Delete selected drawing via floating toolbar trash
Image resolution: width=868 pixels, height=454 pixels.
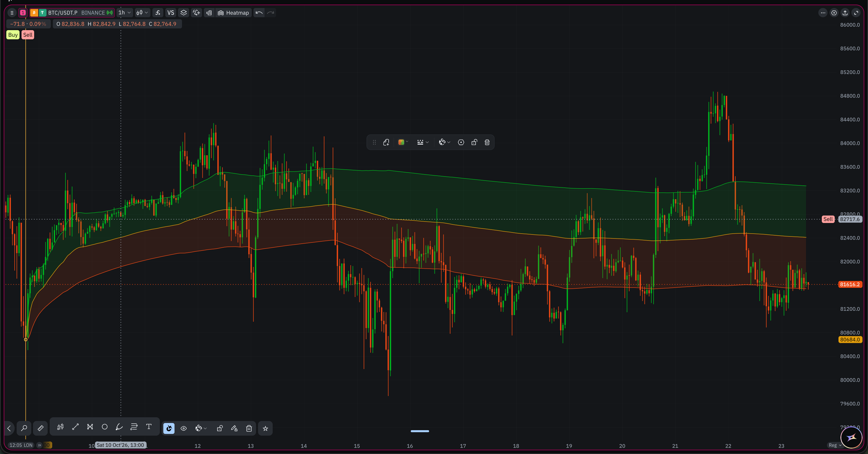(x=487, y=142)
